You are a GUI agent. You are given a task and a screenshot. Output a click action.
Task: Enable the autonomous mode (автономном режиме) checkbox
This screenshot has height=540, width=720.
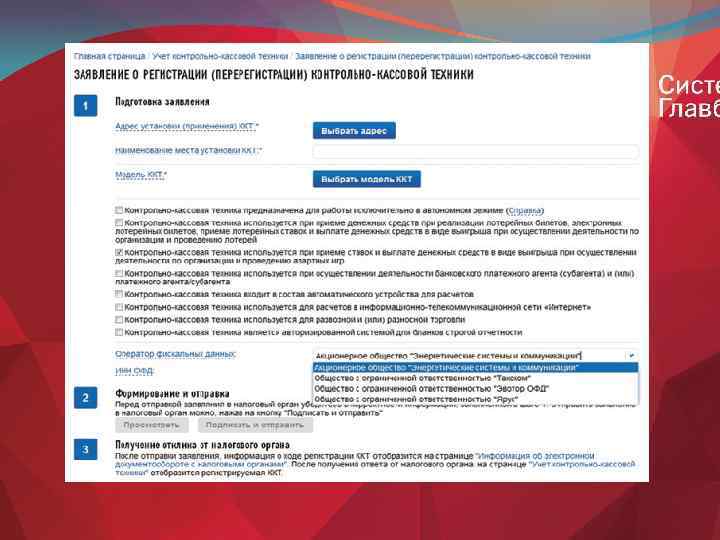[119, 210]
